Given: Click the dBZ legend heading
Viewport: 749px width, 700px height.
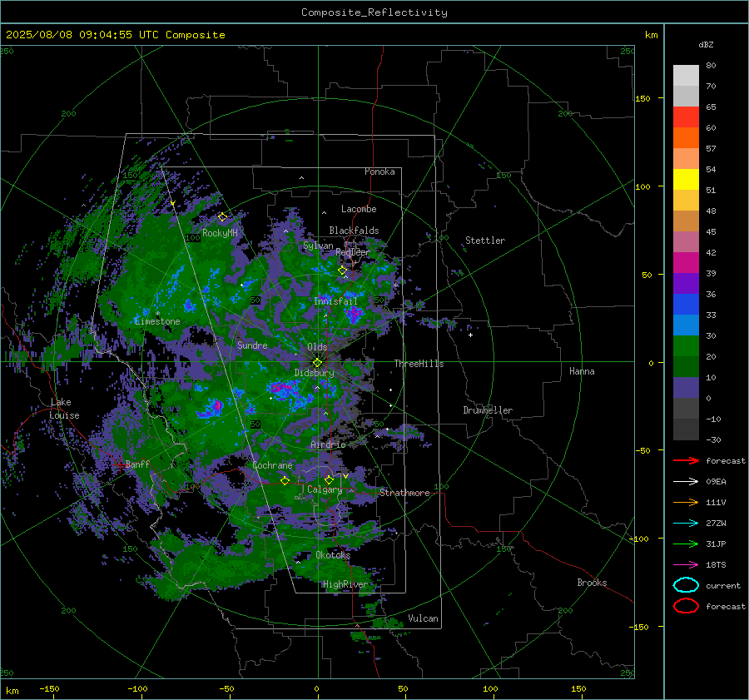Looking at the screenshot, I should click(706, 44).
